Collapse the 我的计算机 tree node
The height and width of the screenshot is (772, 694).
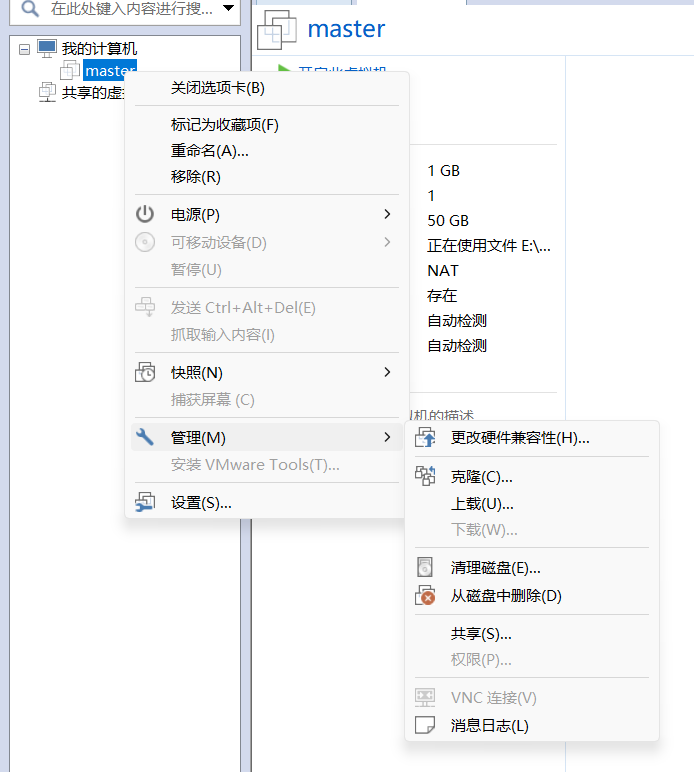click(24, 49)
